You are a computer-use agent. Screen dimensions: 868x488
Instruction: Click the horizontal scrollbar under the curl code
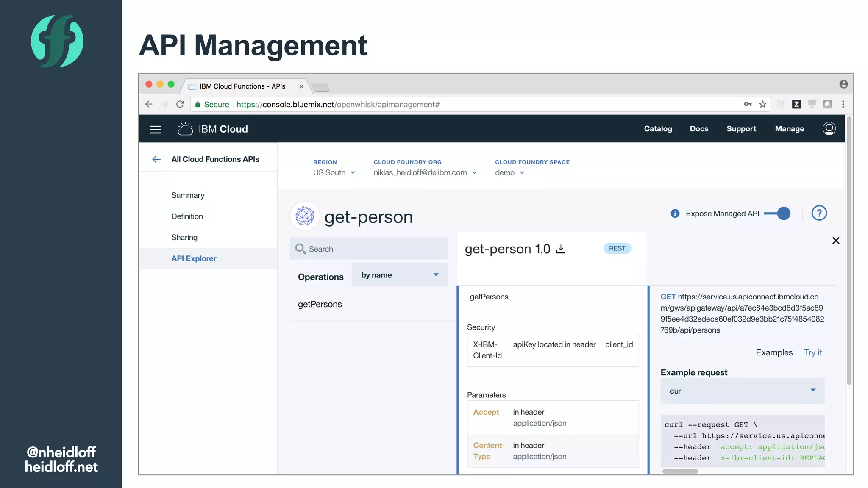(680, 471)
